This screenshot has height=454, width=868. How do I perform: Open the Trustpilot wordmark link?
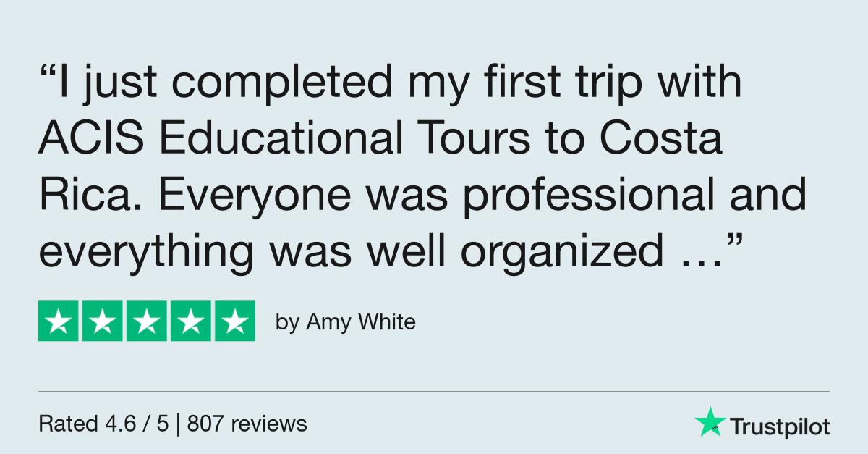[x=779, y=426]
